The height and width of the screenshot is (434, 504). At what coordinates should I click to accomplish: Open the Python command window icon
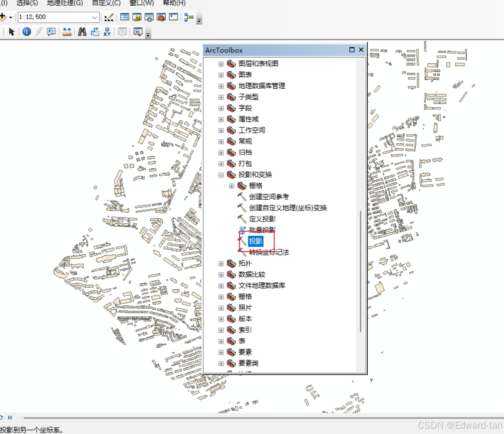tap(173, 17)
